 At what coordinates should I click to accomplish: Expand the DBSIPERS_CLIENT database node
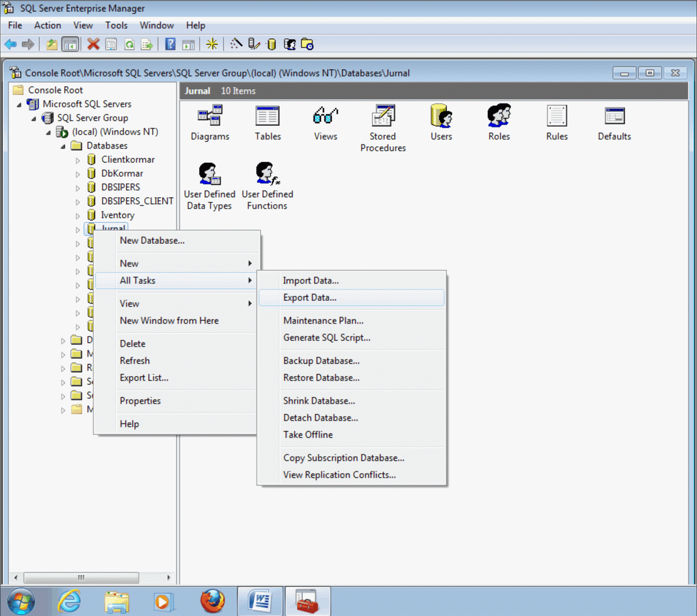tap(78, 202)
